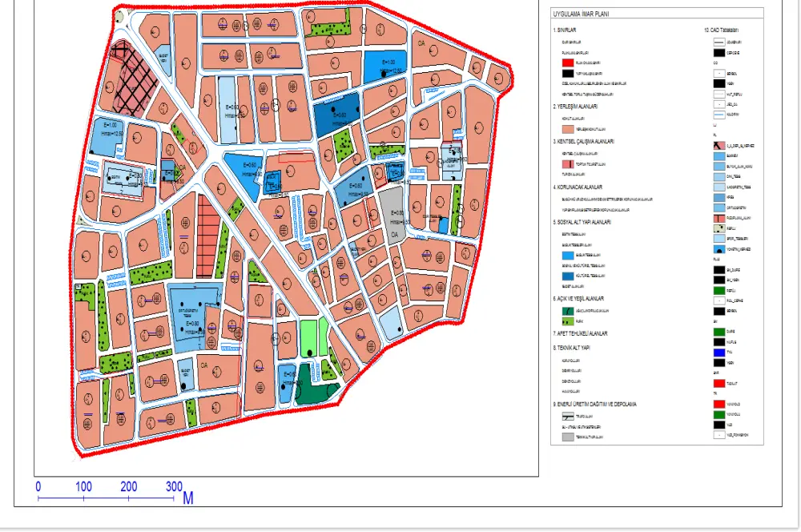Viewport: 801px width, 532px height.
Task: Click the '0' label on the scale bar
Action: [x=38, y=486]
